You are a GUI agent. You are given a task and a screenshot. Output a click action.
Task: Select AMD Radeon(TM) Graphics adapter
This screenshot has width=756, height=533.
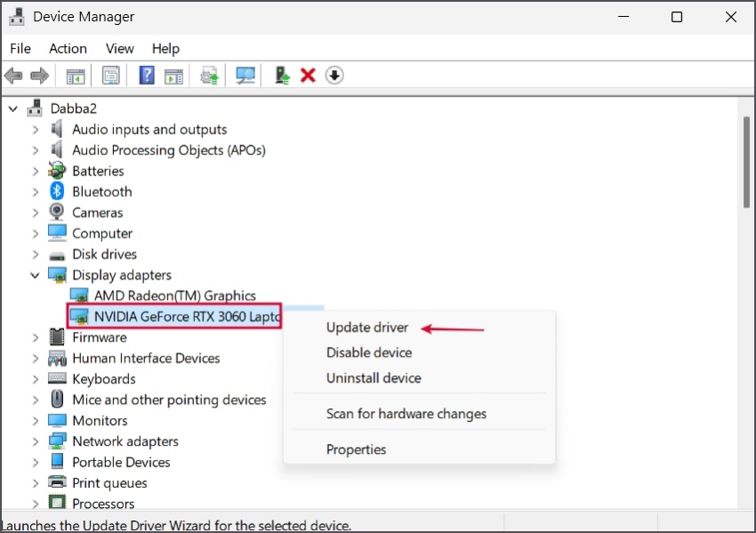click(x=174, y=295)
